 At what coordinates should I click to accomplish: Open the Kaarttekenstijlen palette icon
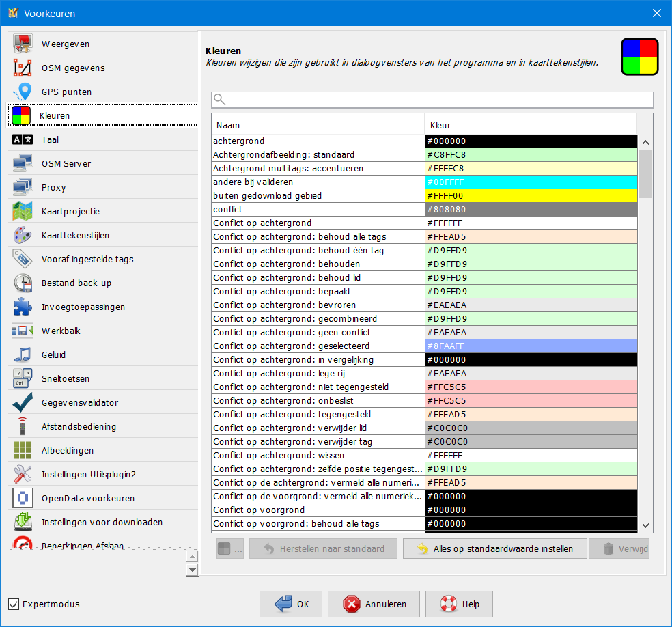coord(23,235)
